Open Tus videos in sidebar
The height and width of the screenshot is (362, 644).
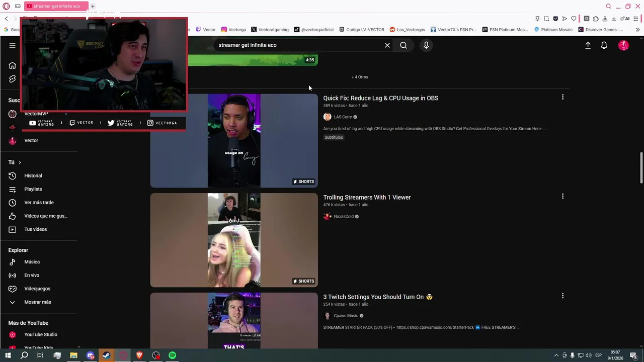(x=35, y=229)
